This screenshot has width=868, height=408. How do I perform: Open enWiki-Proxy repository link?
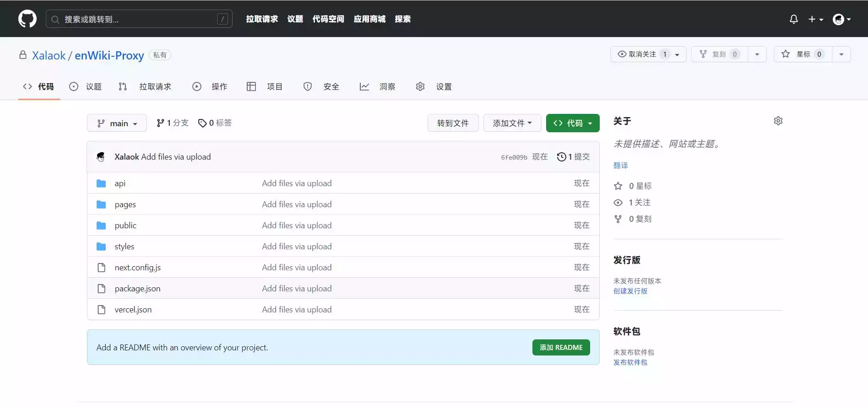click(109, 55)
